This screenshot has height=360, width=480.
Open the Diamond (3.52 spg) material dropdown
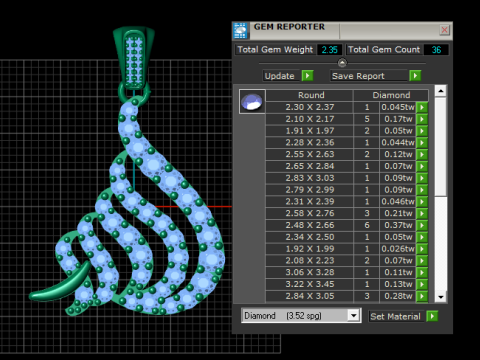(354, 315)
